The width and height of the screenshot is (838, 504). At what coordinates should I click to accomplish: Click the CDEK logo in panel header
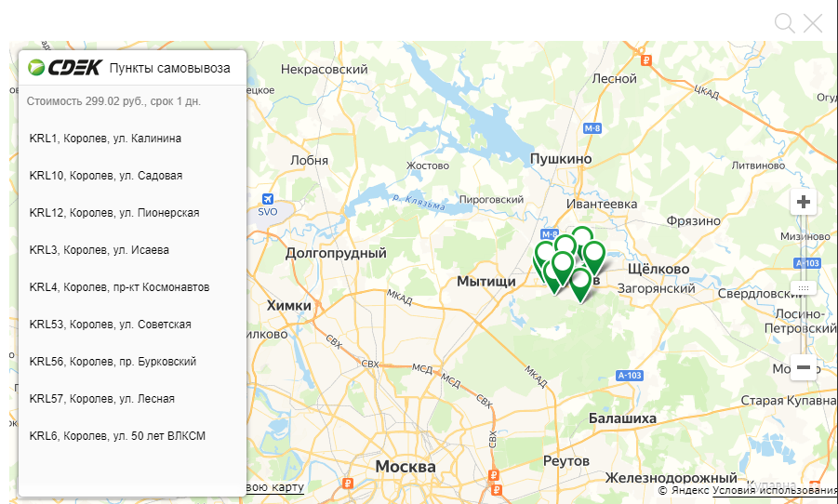coord(65,68)
